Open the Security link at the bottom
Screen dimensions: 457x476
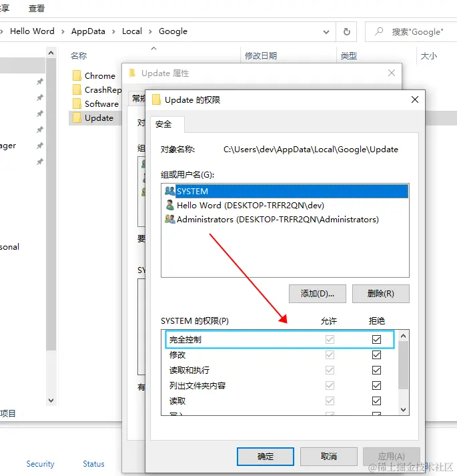pyautogui.click(x=40, y=464)
